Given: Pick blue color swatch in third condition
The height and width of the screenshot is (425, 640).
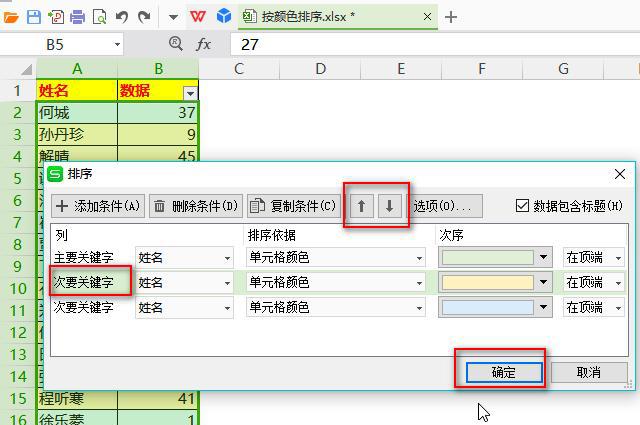Looking at the screenshot, I should pyautogui.click(x=495, y=307).
